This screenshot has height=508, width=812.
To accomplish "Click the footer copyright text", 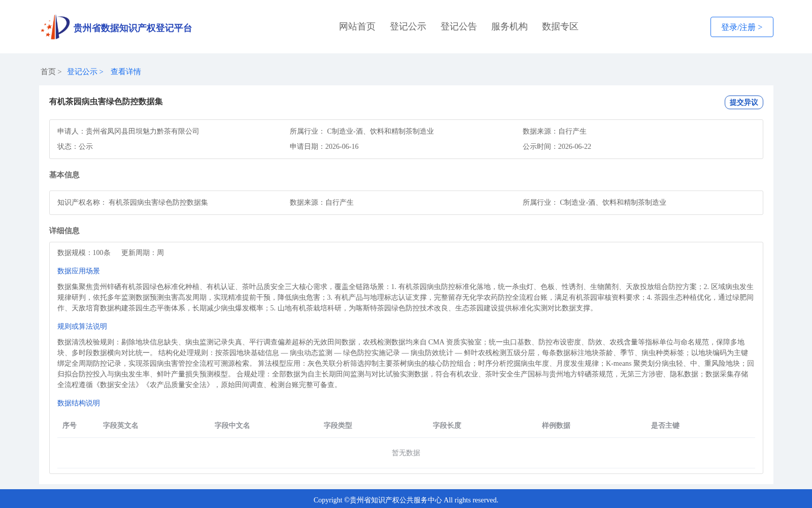I will coord(406,500).
